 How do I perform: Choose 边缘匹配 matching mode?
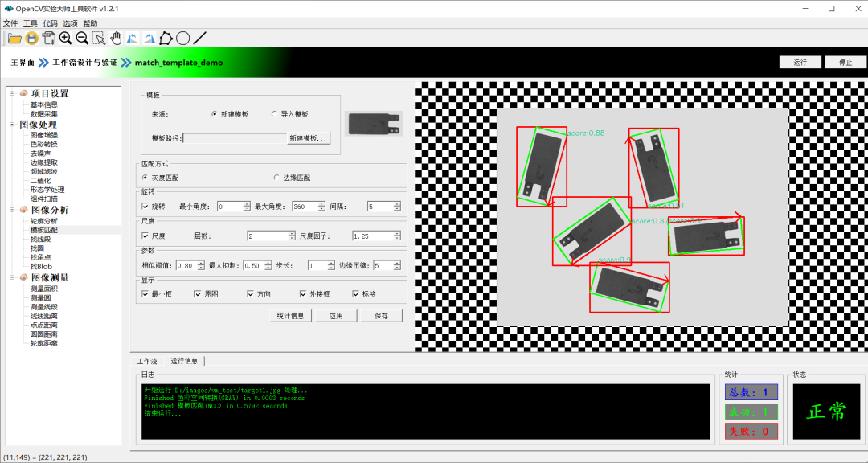point(276,178)
